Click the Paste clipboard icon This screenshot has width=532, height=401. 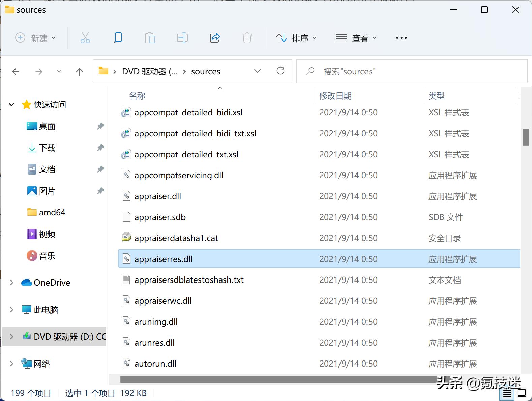(150, 38)
